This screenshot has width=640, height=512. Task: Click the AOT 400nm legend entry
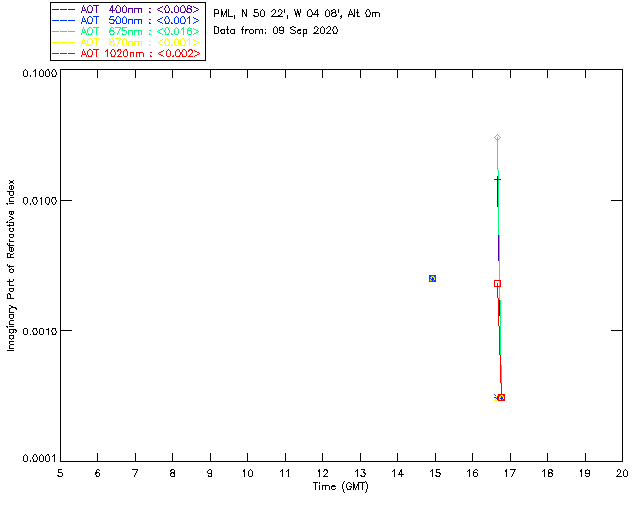126,9
